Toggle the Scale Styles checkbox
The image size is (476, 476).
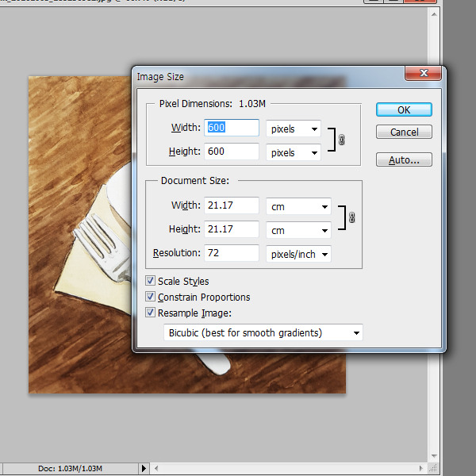click(x=150, y=281)
